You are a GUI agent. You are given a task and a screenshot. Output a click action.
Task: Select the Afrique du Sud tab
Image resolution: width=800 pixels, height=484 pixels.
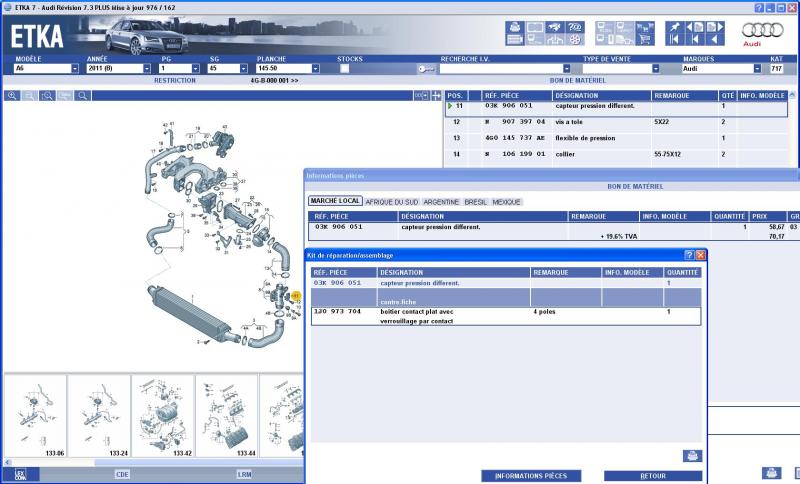[x=391, y=202]
